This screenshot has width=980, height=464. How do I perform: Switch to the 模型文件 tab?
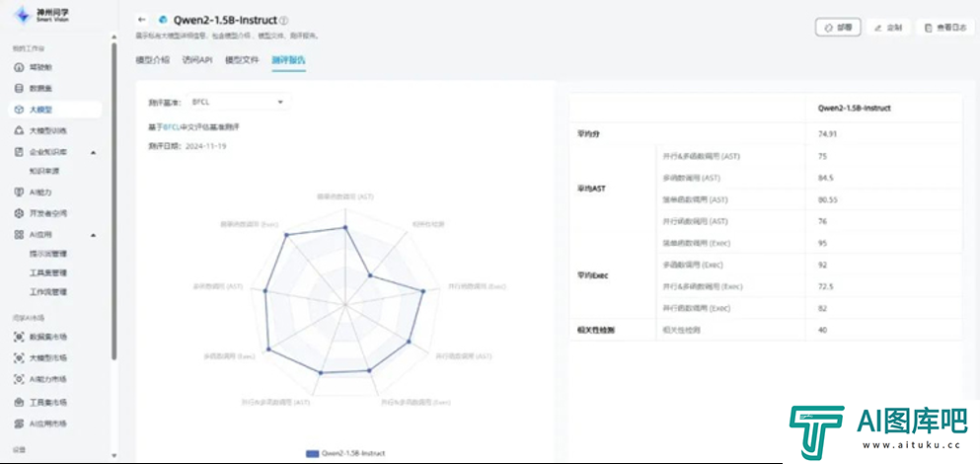242,60
